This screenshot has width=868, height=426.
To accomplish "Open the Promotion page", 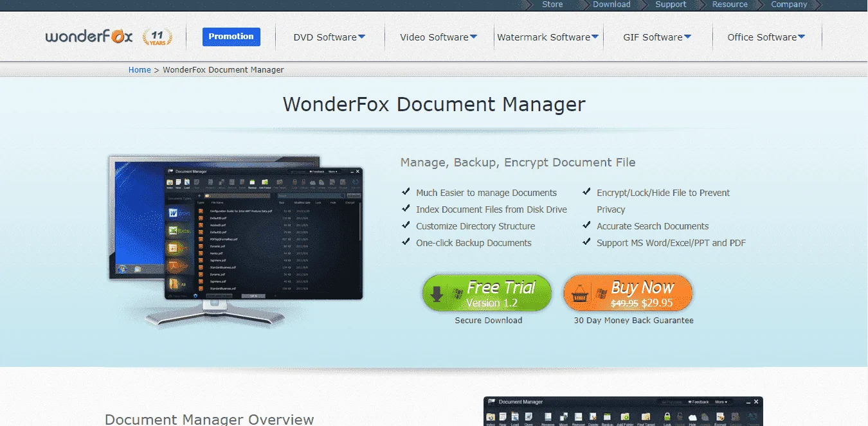I will point(231,37).
